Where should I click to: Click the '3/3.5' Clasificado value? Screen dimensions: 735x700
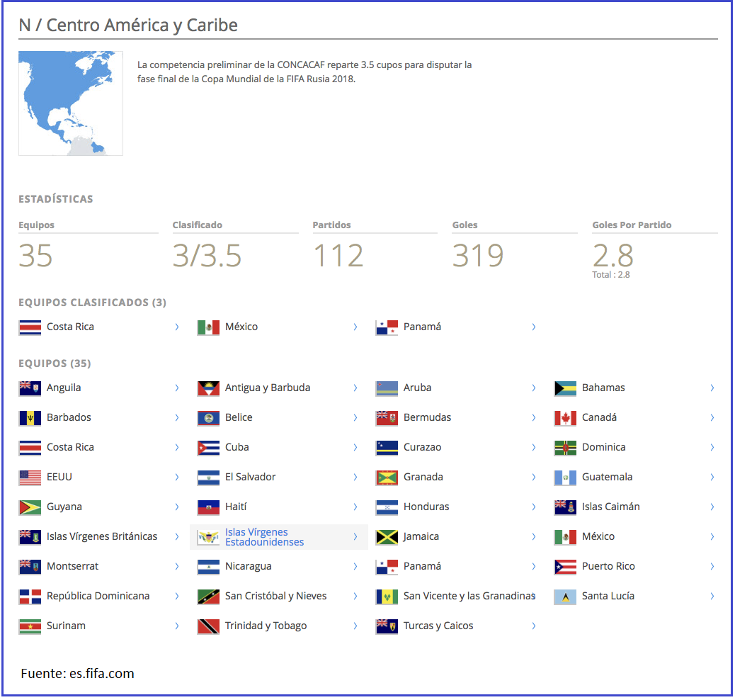(x=207, y=256)
